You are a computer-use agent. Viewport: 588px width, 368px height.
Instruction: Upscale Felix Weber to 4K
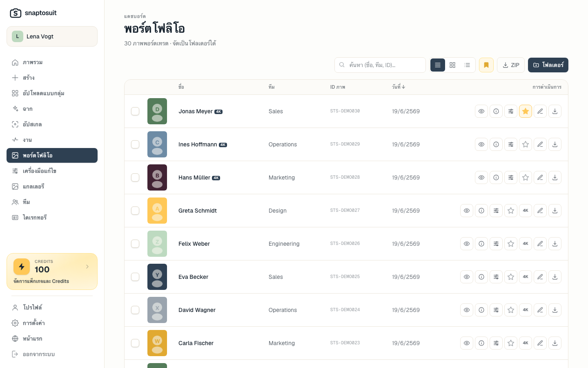(x=526, y=244)
